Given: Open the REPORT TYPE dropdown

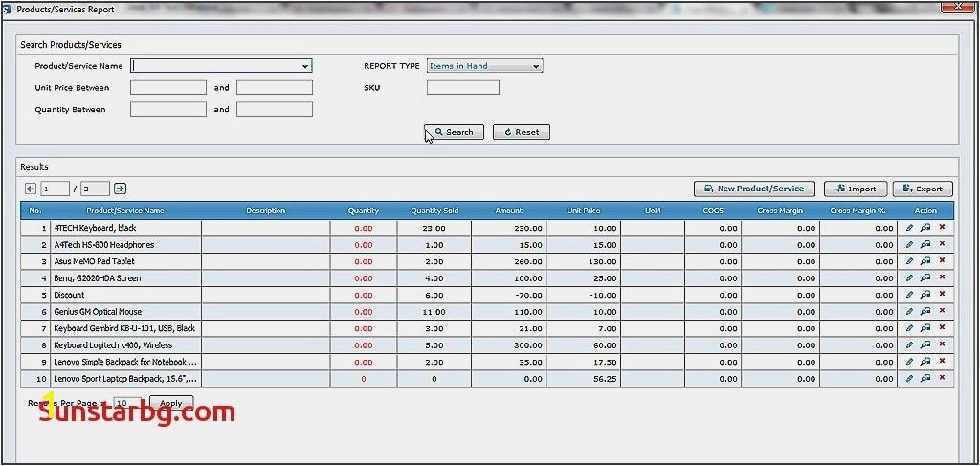Looking at the screenshot, I should click(536, 66).
